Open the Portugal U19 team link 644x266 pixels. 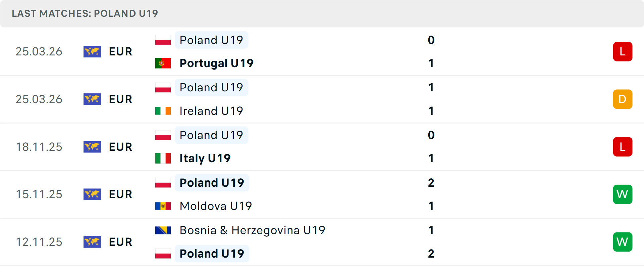216,63
